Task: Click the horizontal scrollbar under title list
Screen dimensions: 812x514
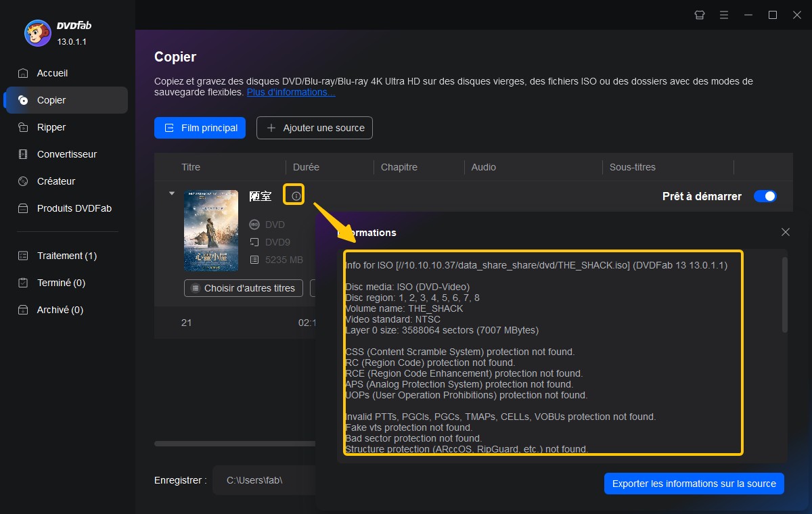Action: [x=234, y=444]
